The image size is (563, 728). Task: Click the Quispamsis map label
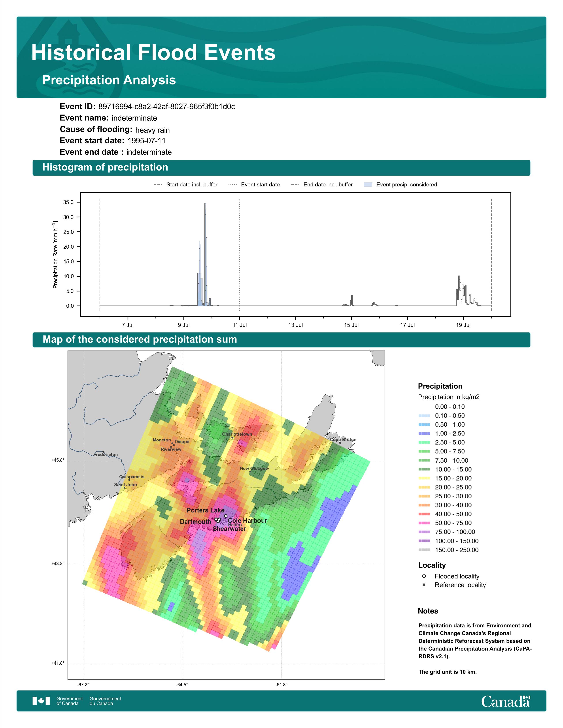point(132,477)
